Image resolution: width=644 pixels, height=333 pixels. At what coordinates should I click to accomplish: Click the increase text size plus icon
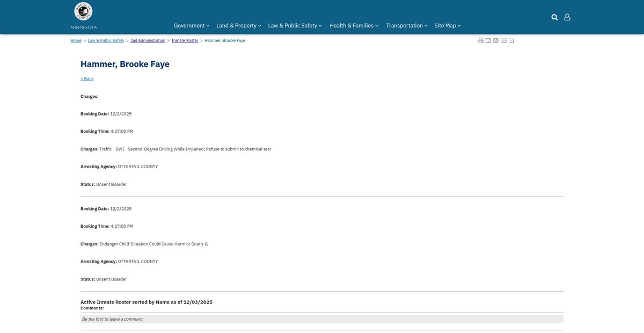[504, 41]
